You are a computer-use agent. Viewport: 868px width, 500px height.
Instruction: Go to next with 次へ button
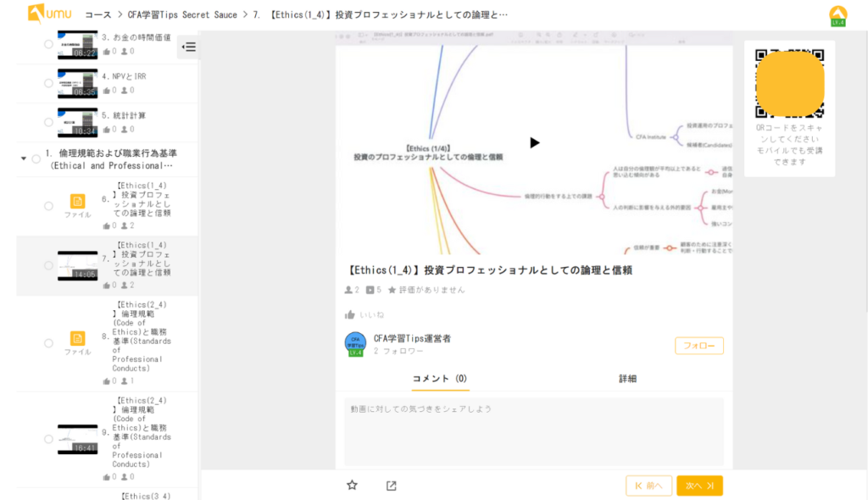699,486
